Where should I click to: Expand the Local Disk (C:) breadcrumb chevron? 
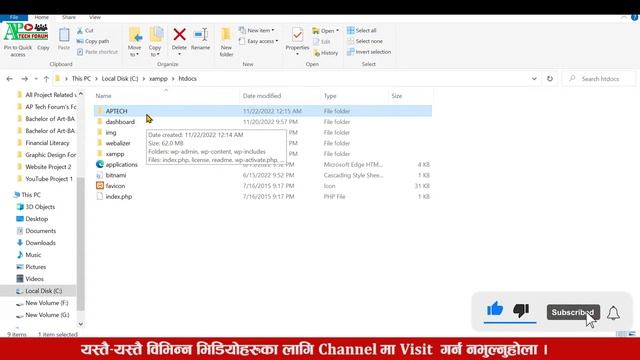click(144, 79)
